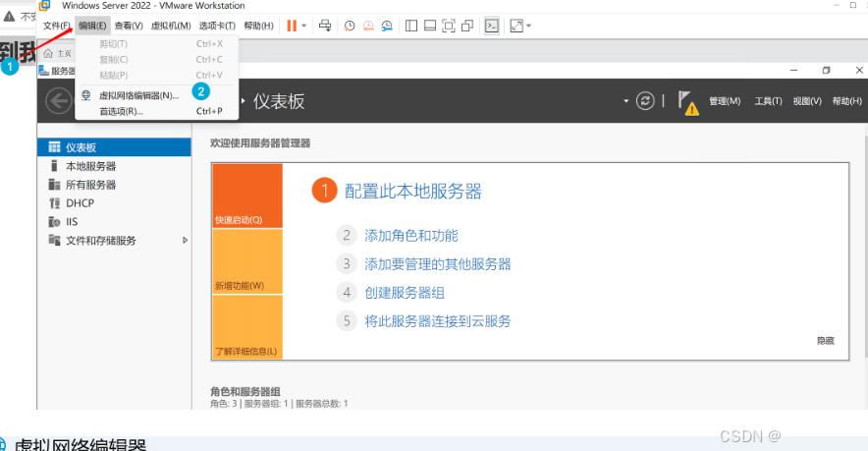Switch to the 主页 home tab
868x451 pixels.
coord(58,53)
